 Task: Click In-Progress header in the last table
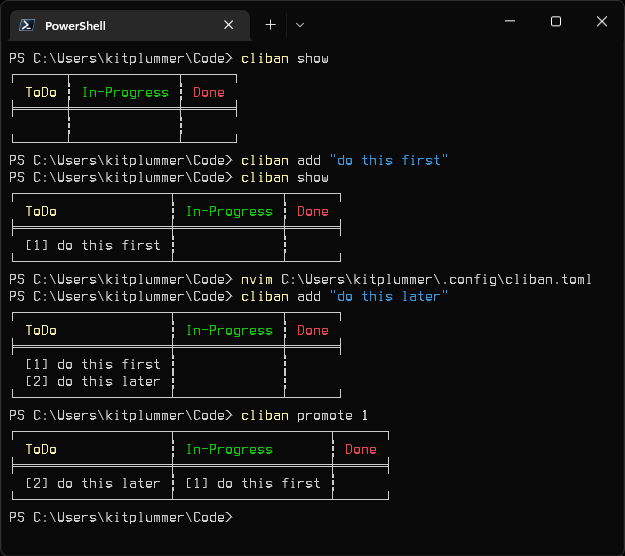(229, 450)
